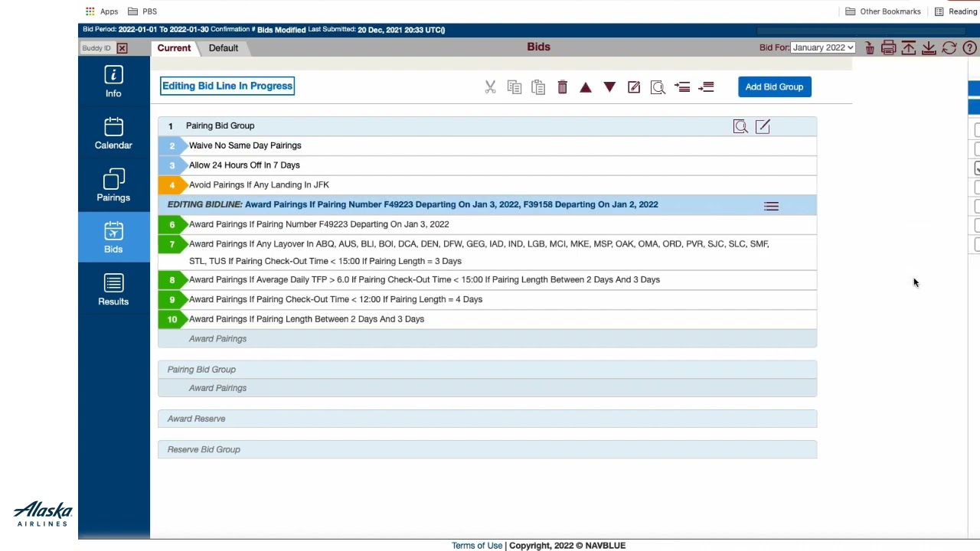
Task: Click Award Pairings placeholder under row 10
Action: tap(487, 338)
